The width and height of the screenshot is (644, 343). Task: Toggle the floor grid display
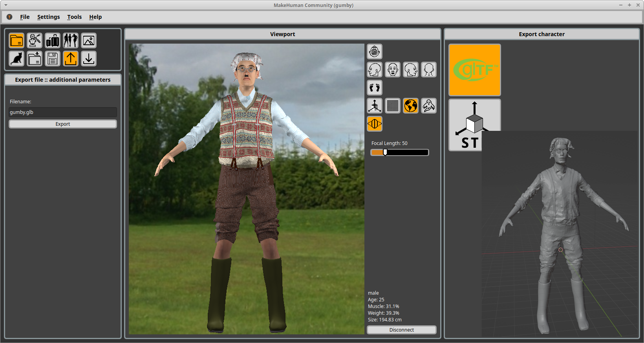pos(393,106)
